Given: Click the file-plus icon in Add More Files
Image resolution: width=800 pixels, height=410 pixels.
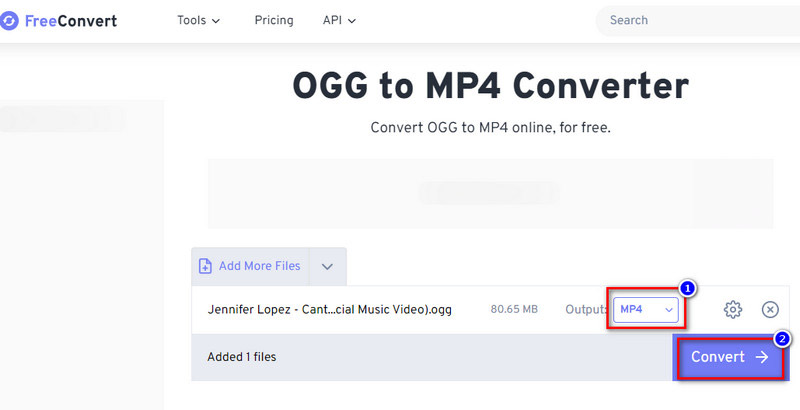Looking at the screenshot, I should (205, 266).
